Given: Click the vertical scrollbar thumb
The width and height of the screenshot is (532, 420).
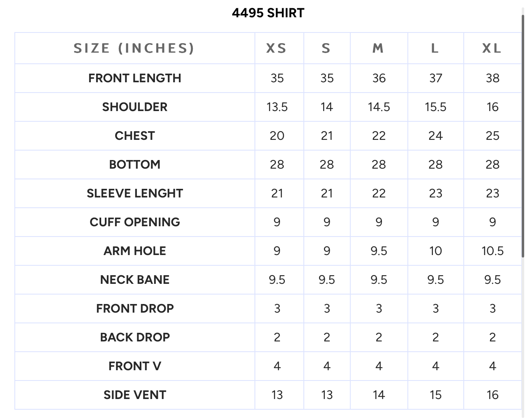Looking at the screenshot, I should [523, 136].
